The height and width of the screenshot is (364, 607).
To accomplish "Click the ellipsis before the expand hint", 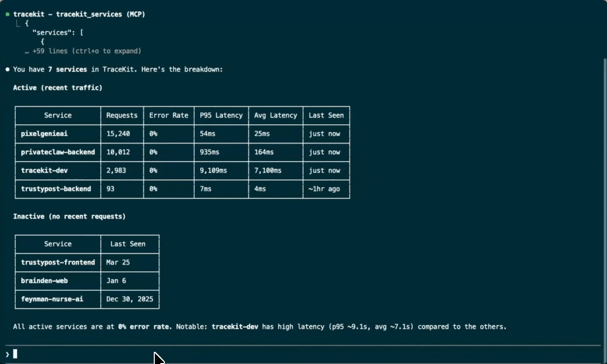I will click(27, 51).
